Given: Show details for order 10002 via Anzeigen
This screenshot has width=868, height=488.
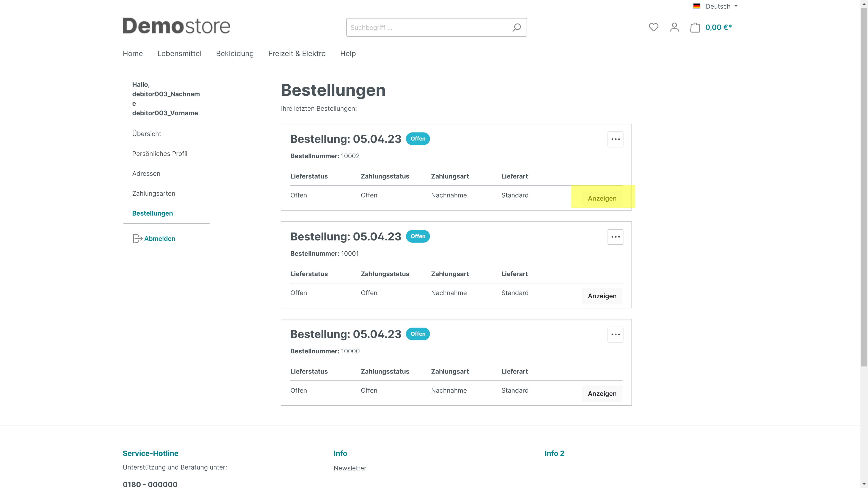Looking at the screenshot, I should pyautogui.click(x=602, y=198).
